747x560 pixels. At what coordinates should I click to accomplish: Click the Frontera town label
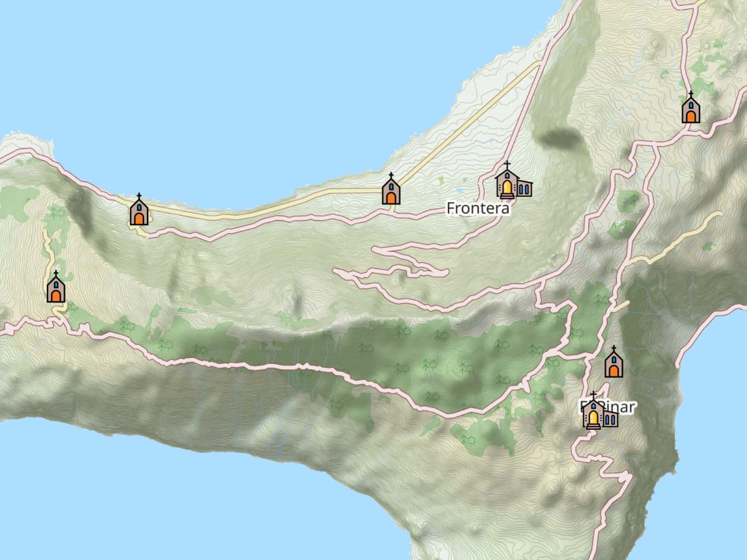478,209
